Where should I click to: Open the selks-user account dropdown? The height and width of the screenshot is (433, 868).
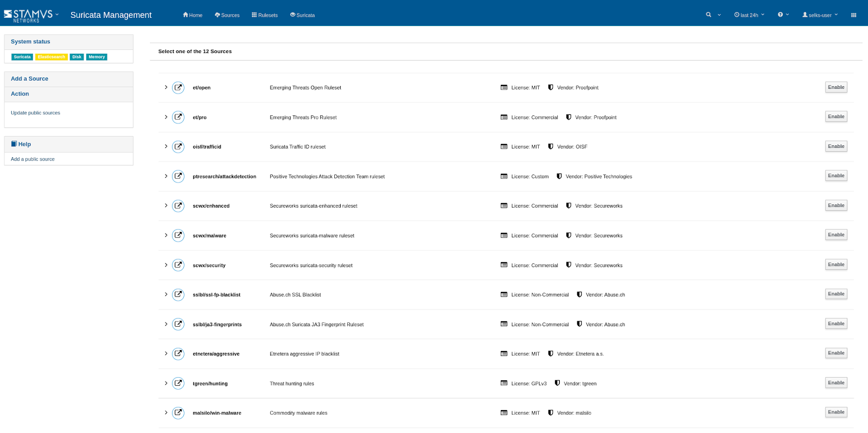[820, 15]
